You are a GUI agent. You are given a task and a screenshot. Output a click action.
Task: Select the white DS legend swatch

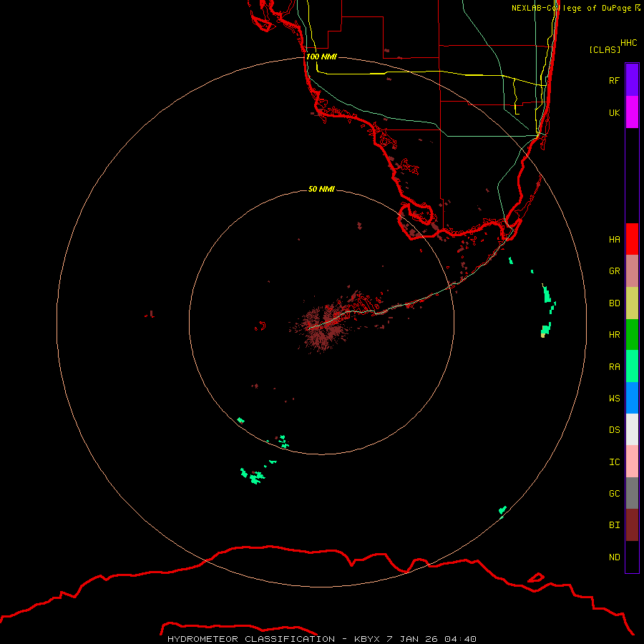click(632, 429)
